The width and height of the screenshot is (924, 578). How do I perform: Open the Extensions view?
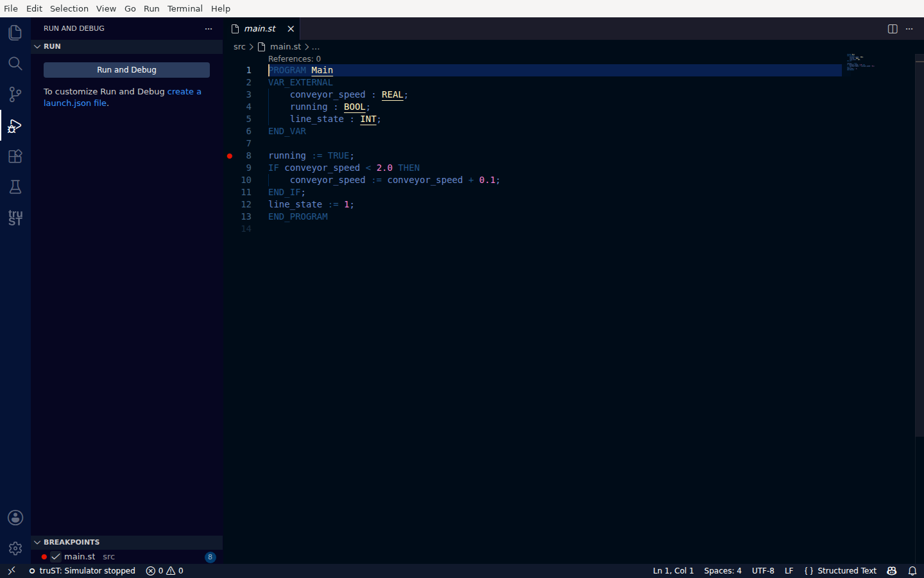(x=15, y=156)
